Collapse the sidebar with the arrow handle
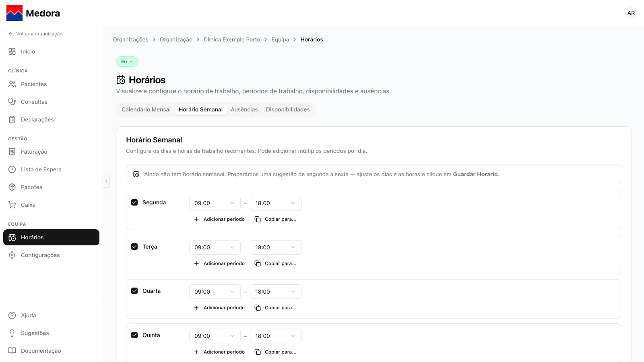 (106, 181)
